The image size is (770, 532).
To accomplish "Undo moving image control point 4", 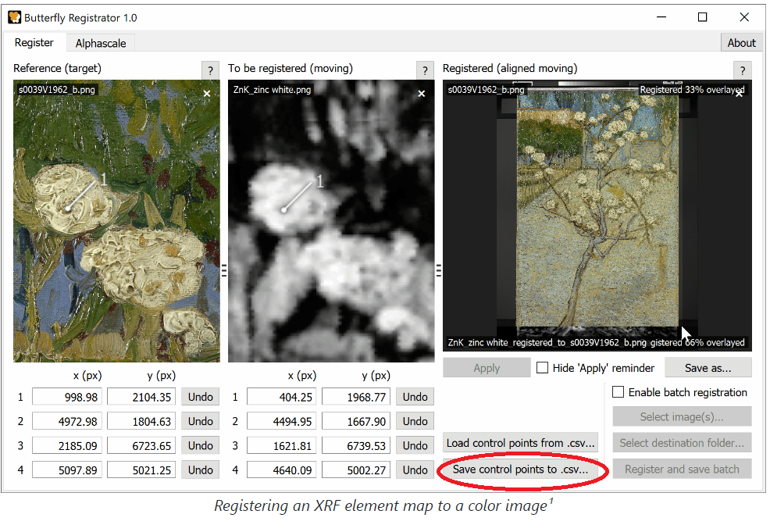I will click(x=415, y=470).
